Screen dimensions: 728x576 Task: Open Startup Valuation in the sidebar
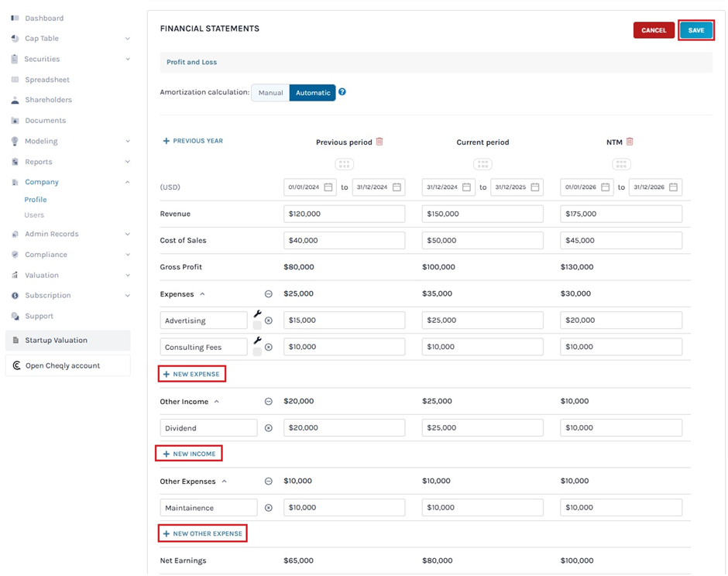68,341
